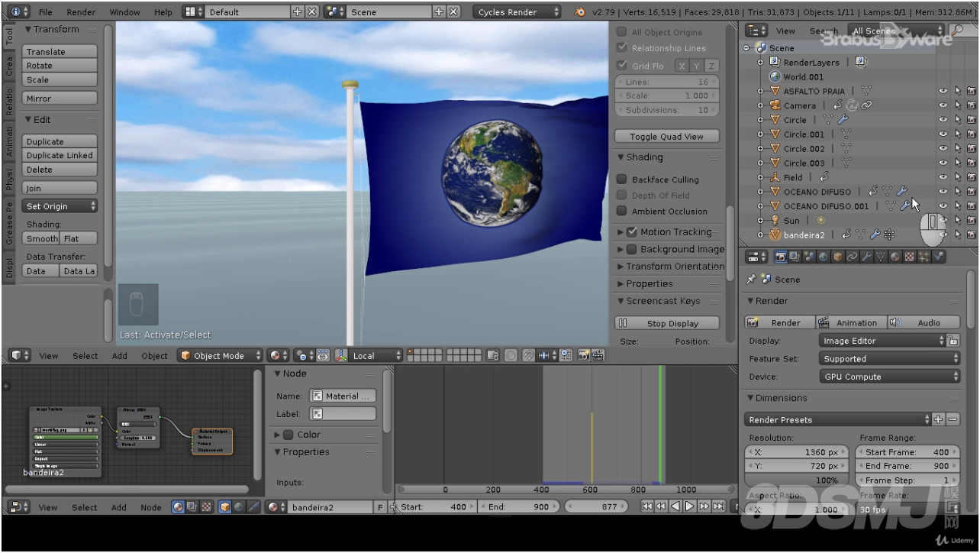The width and height of the screenshot is (980, 553).
Task: Open the Cycles Render engine dropdown
Action: tap(517, 12)
